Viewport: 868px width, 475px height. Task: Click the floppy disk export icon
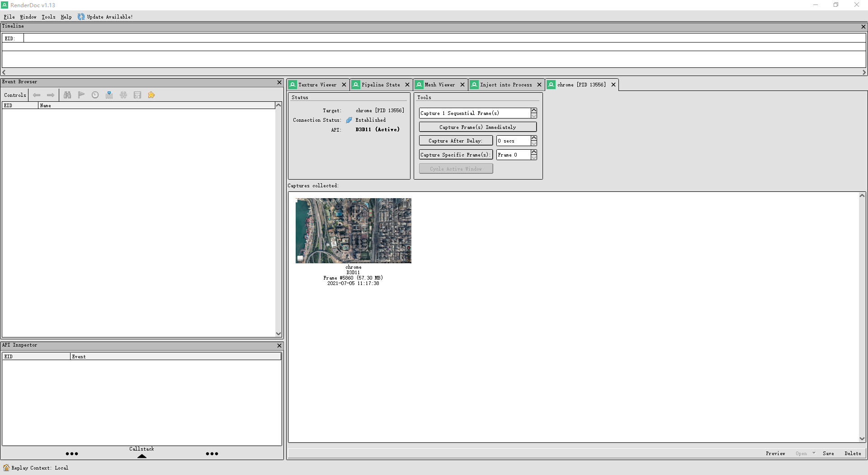coord(137,95)
